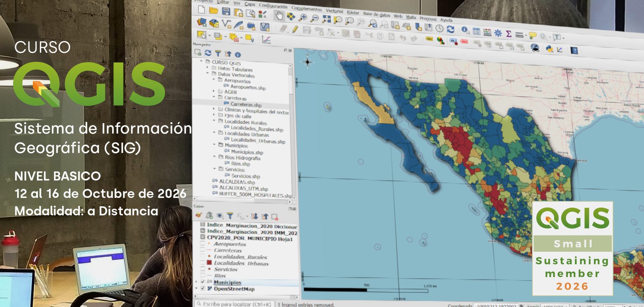Open the map themes eye icon in Capas
This screenshot has height=307, width=644.
point(220,216)
